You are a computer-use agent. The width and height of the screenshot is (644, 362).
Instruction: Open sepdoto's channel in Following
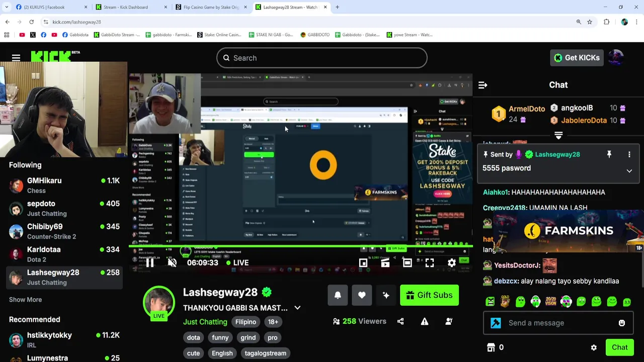click(64, 208)
